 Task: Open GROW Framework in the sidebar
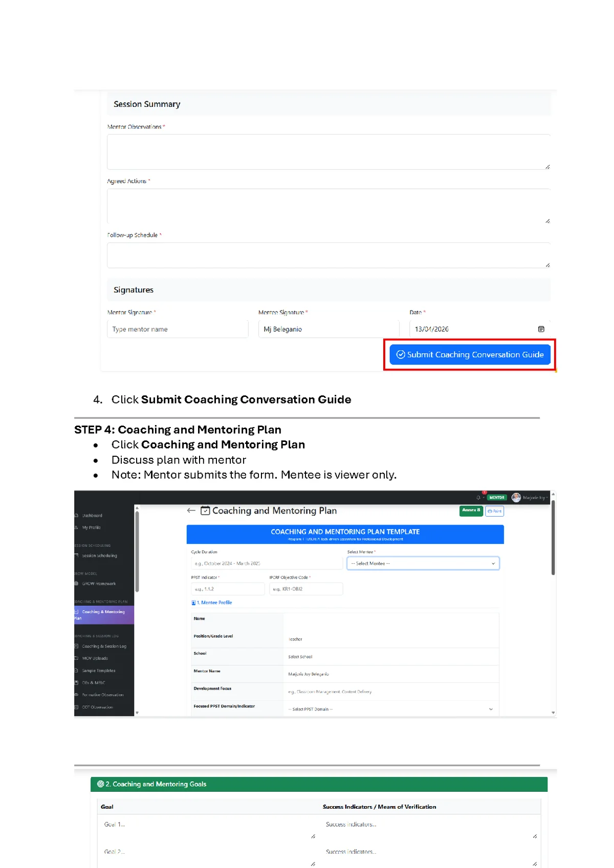tap(99, 584)
